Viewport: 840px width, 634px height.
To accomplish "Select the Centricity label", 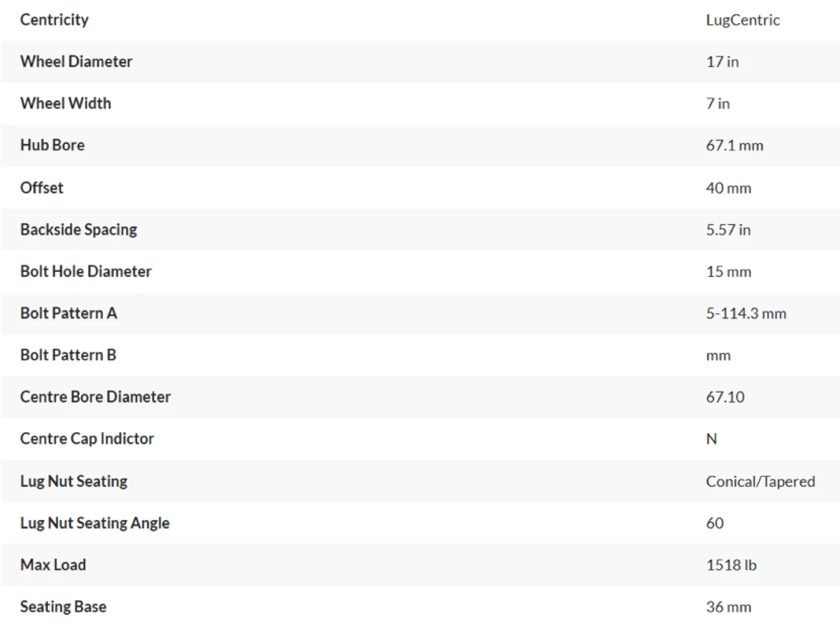I will (x=54, y=20).
